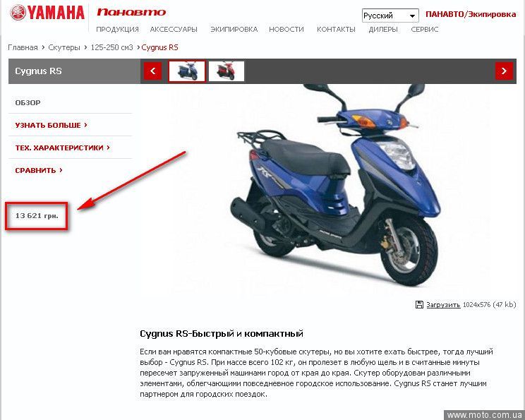Click the ПАНАВТО/Экипировка link
Screen dimensions: 525x420
(471, 14)
